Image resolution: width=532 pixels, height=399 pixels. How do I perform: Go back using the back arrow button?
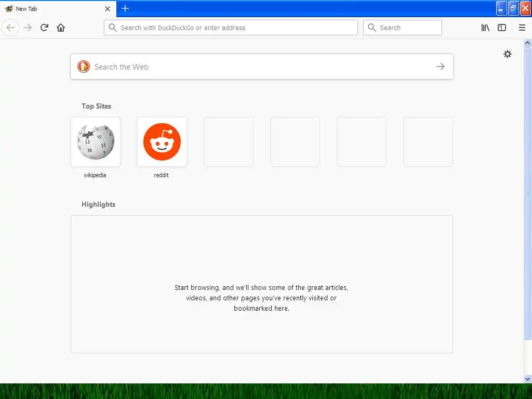click(x=10, y=28)
